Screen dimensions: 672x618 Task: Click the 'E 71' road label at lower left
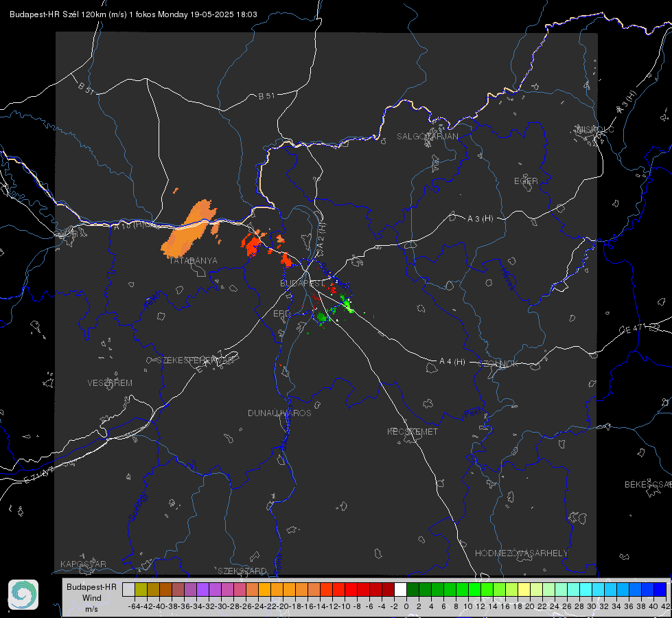39,476
